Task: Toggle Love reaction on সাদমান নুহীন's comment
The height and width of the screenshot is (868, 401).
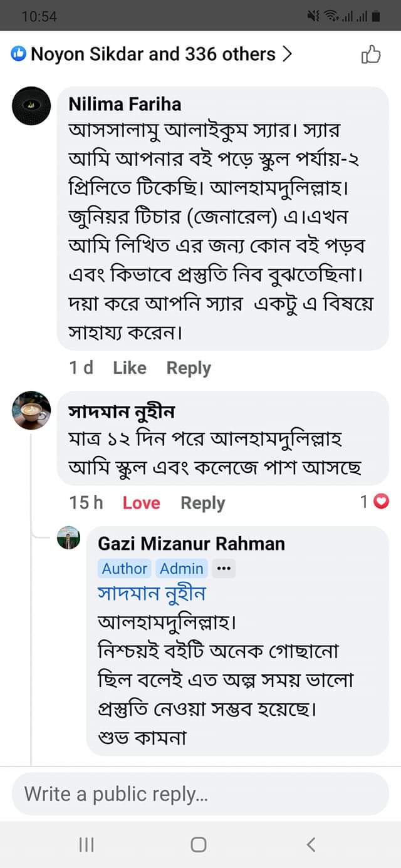Action: [141, 502]
